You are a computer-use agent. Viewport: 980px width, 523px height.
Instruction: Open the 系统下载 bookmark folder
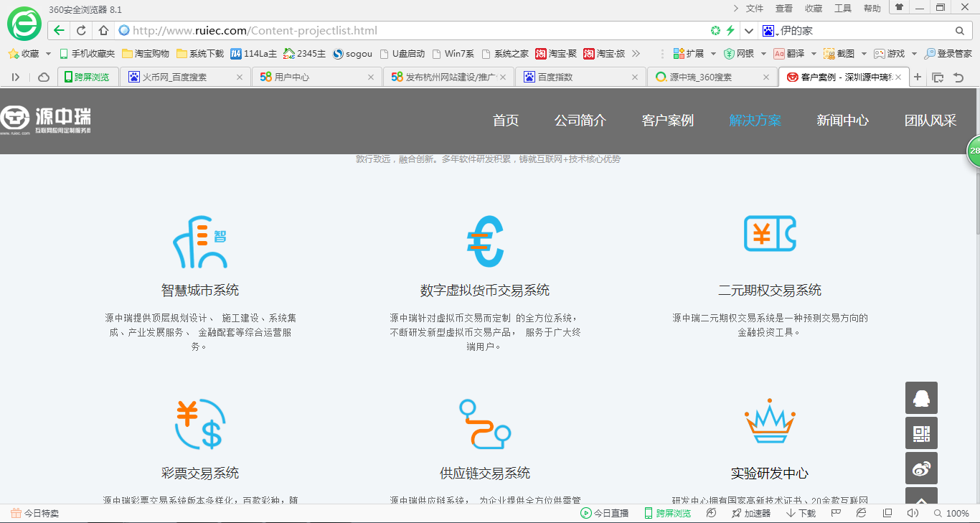[x=200, y=54]
